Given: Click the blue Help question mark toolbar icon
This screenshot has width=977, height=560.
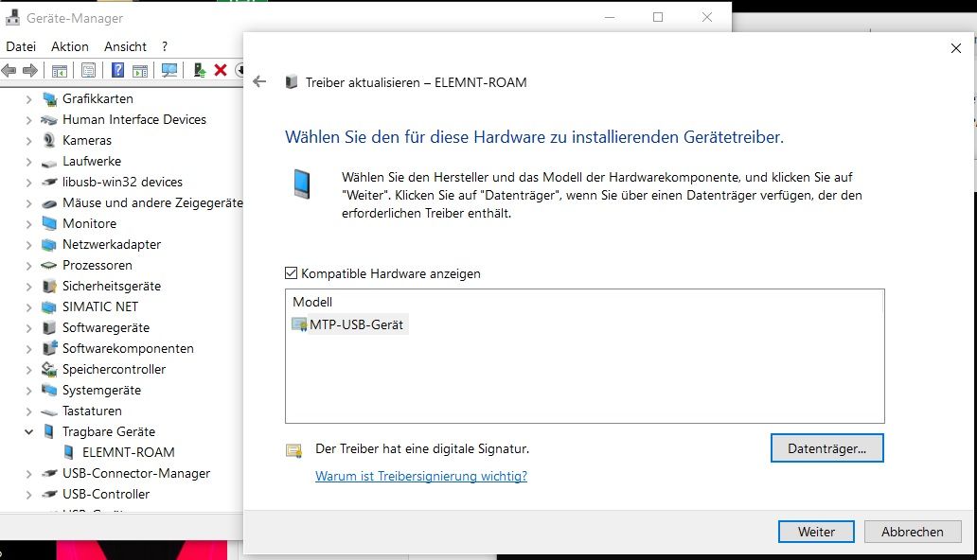Looking at the screenshot, I should tap(117, 71).
